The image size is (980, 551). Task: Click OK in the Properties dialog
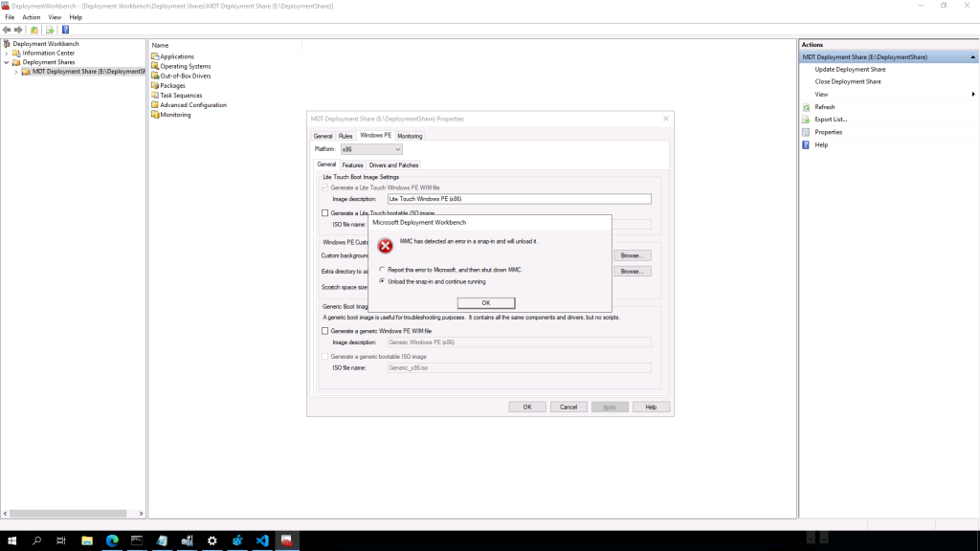(527, 408)
